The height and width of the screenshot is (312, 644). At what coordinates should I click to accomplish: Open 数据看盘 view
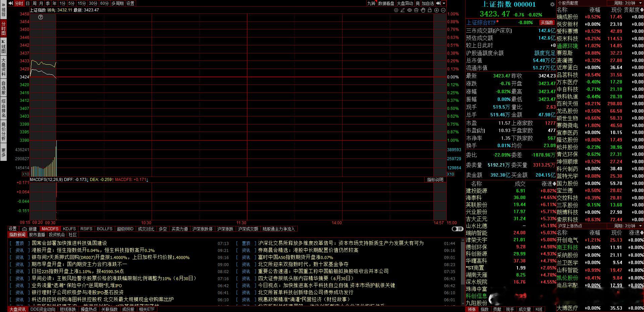tap(386, 3)
